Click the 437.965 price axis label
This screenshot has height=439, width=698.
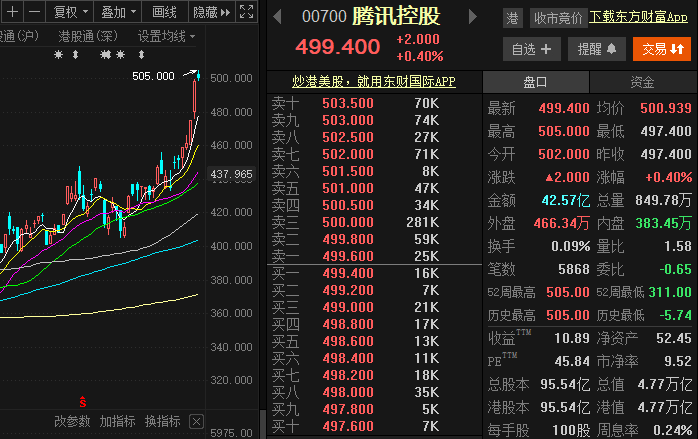point(231,174)
